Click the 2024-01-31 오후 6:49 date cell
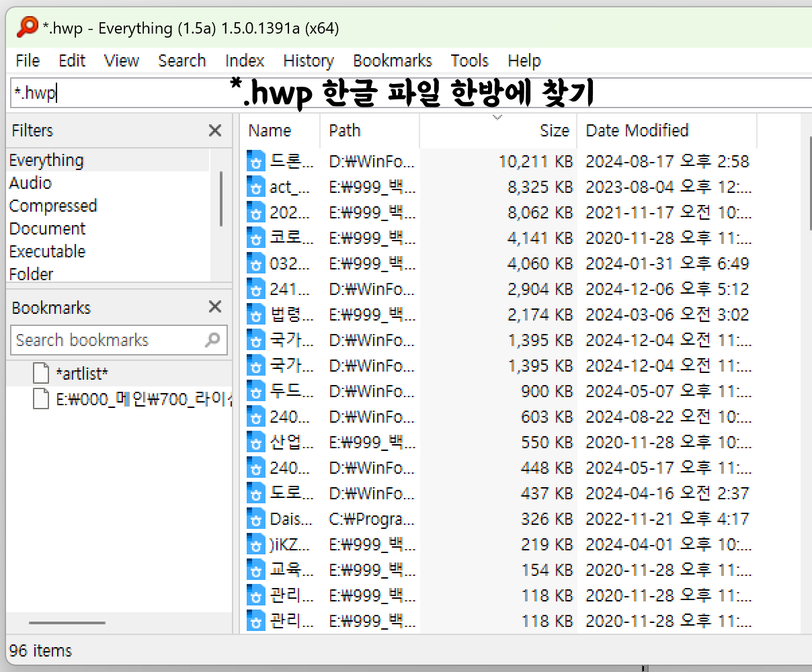The image size is (812, 672). coord(667,263)
